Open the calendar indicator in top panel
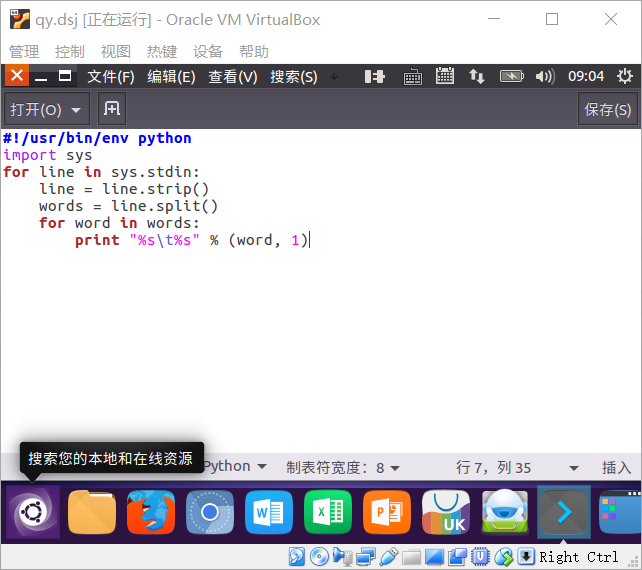Viewport: 642px width, 570px height. coord(445,76)
